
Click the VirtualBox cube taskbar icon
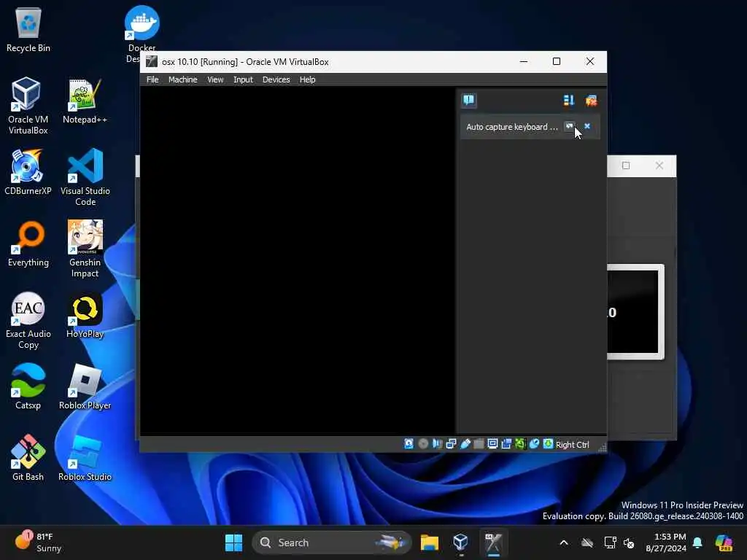[x=461, y=542]
